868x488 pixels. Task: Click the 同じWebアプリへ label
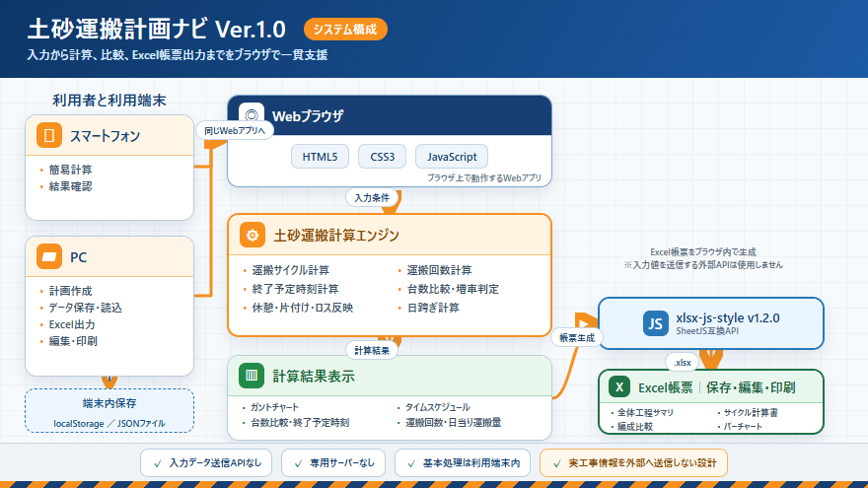(236, 130)
